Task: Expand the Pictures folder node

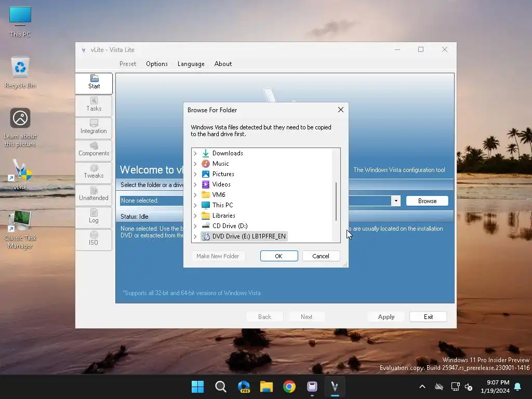Action: [x=195, y=174]
